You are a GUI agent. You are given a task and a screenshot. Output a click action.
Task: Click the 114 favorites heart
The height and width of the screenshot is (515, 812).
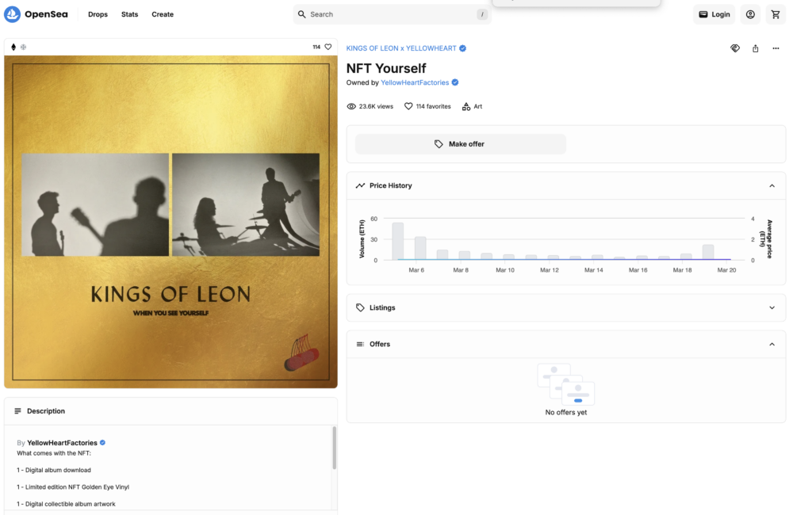[x=408, y=106]
